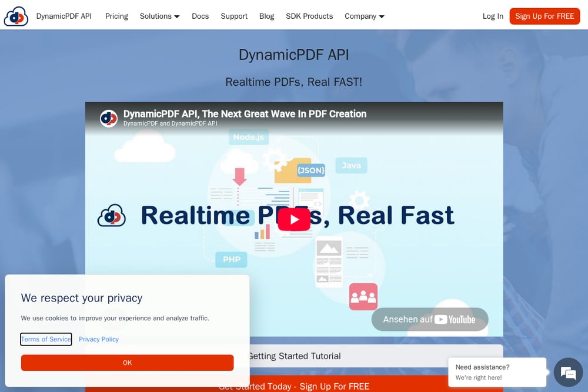Image resolution: width=588 pixels, height=392 pixels.
Task: Visit the Blog page
Action: 266,16
